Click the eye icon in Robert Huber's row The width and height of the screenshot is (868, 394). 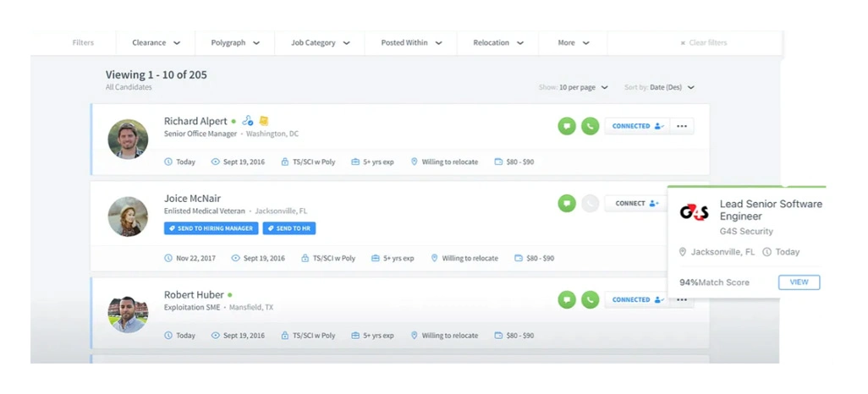tap(216, 336)
